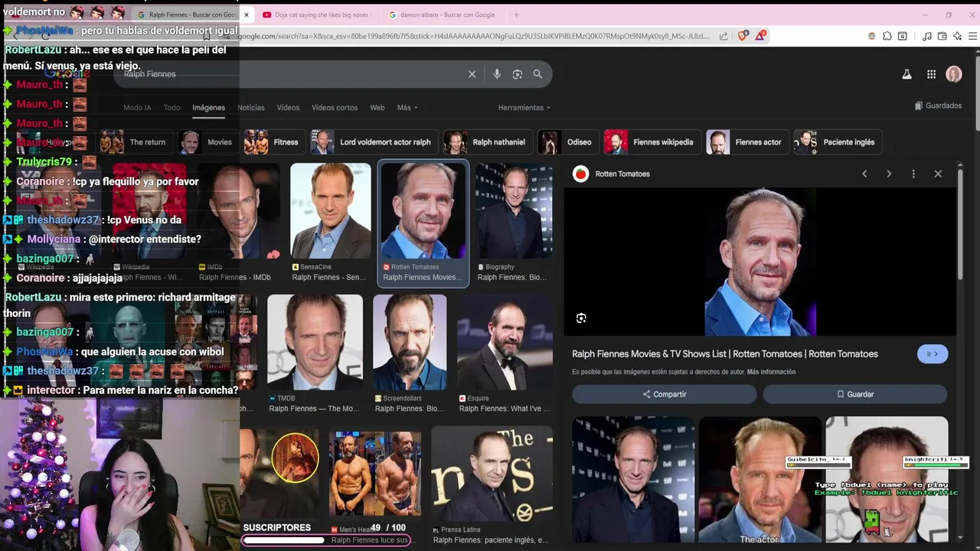Select the Vídeos cortos tab

pyautogui.click(x=335, y=108)
